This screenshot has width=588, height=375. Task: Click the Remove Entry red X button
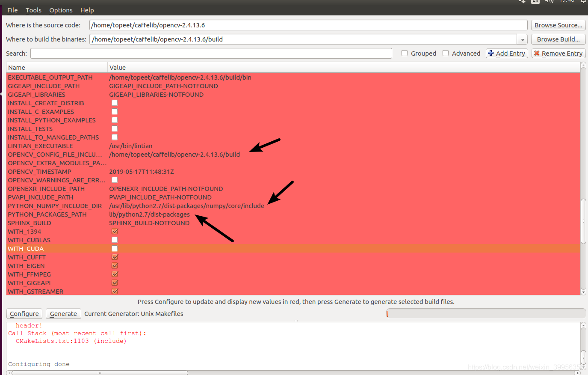click(558, 54)
